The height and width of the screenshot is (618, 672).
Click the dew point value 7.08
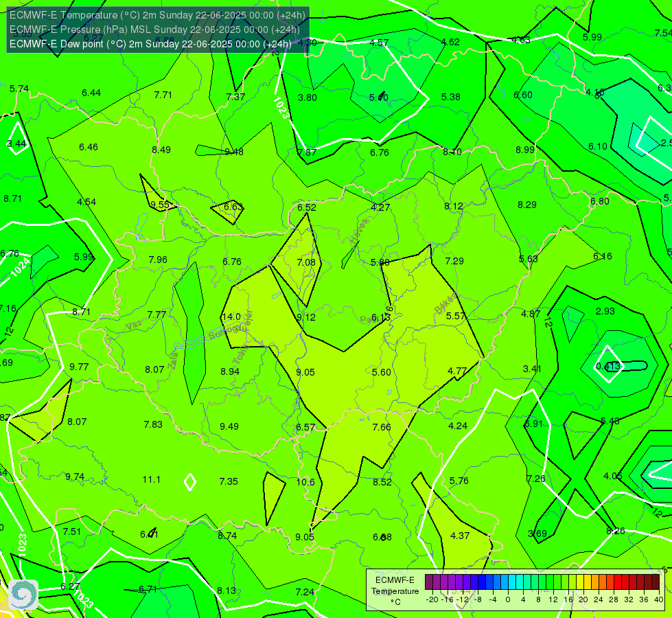(x=306, y=262)
